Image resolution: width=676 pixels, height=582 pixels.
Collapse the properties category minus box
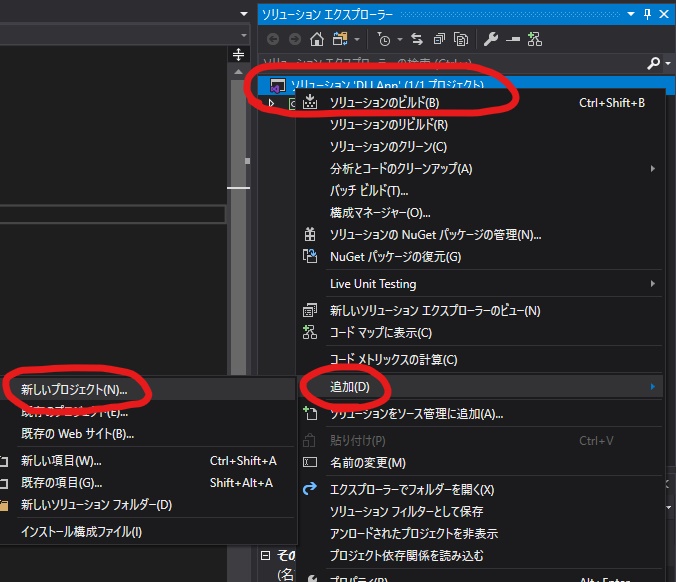coord(266,555)
